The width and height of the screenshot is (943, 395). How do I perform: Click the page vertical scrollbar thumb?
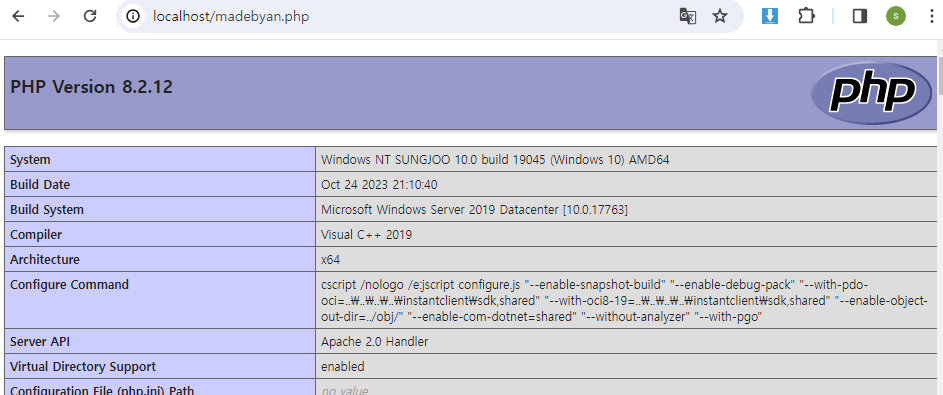coord(940,76)
